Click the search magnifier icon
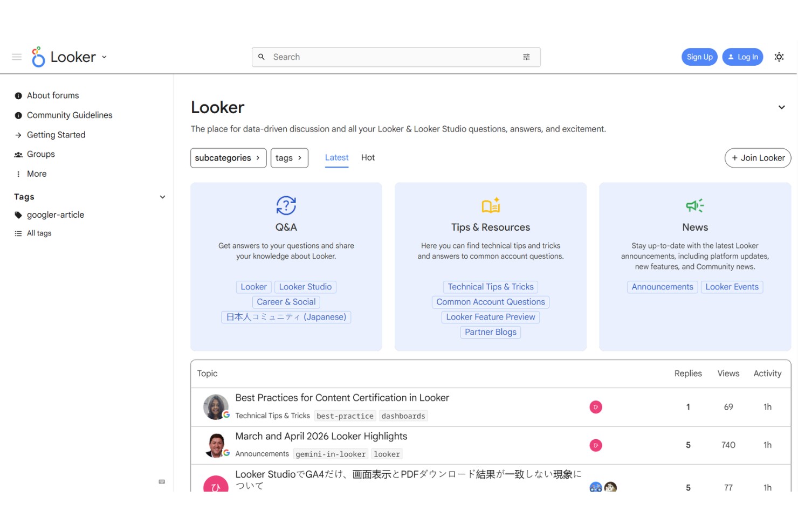Viewport: 798px width, 532px height. (x=262, y=57)
